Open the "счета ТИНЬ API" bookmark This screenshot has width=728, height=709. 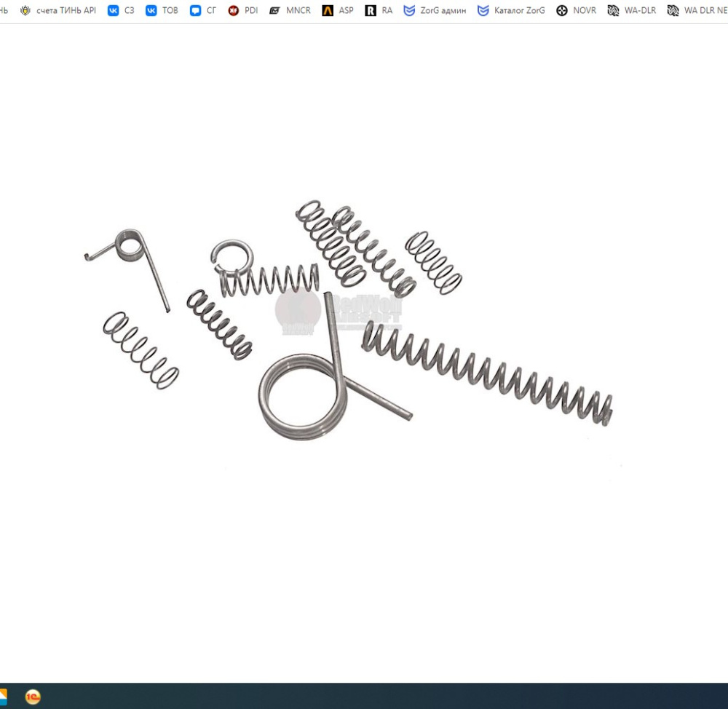point(58,10)
